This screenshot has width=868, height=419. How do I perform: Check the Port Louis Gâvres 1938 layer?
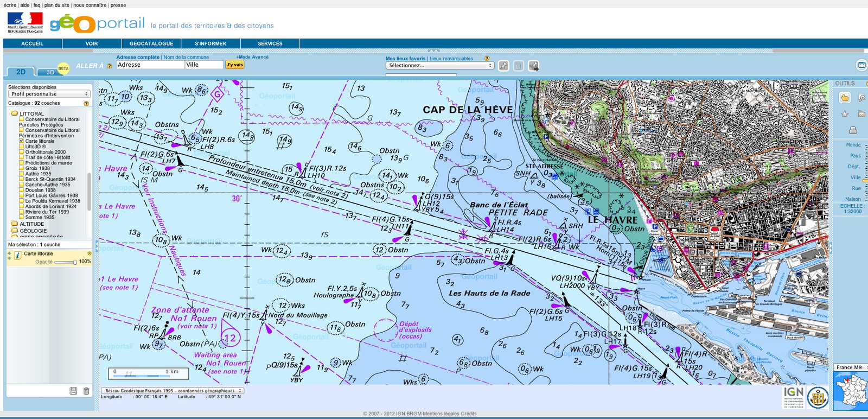click(x=22, y=195)
